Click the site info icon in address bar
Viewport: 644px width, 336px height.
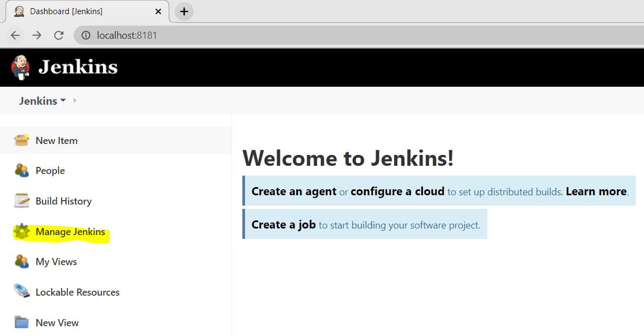tap(86, 35)
